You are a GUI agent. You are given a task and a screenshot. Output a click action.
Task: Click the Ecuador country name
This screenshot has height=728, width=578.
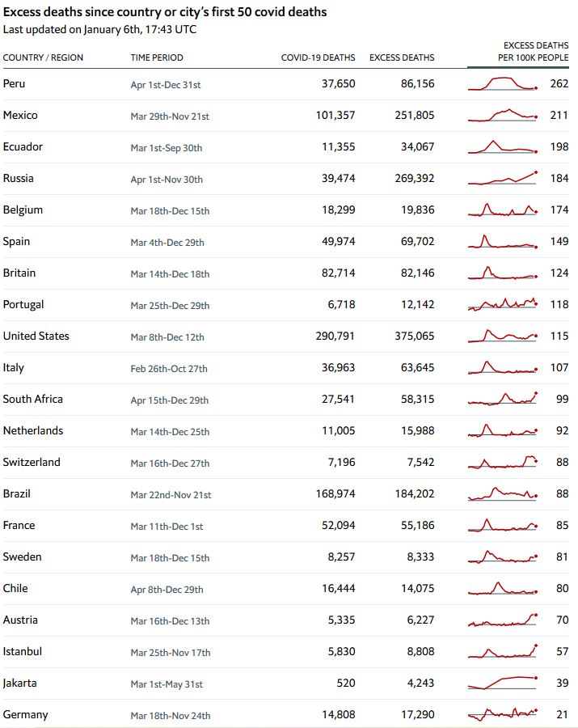click(23, 146)
